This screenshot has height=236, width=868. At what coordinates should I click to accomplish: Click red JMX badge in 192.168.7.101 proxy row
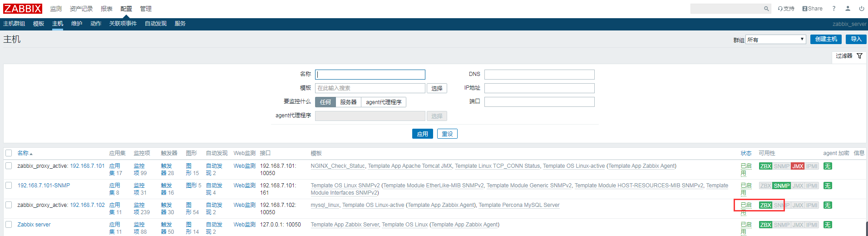pyautogui.click(x=798, y=166)
